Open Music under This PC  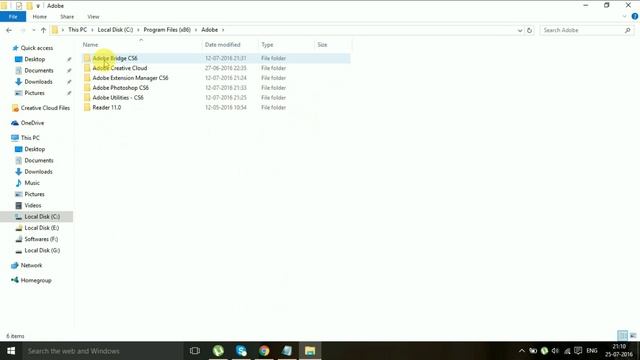(32, 183)
